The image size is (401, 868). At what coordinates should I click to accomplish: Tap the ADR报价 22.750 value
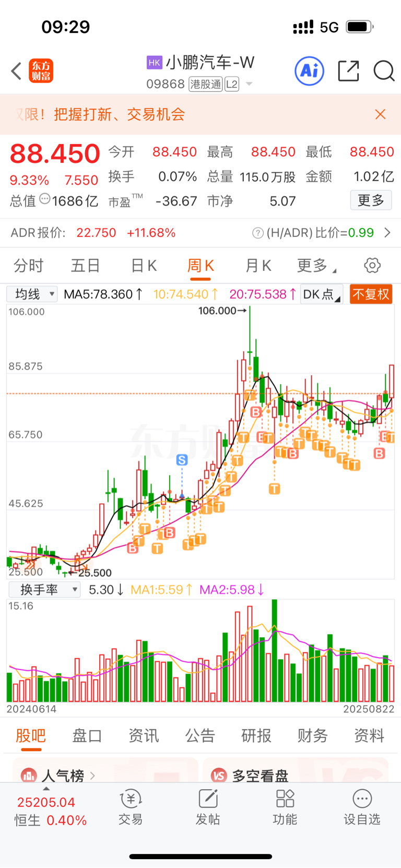pyautogui.click(x=96, y=233)
